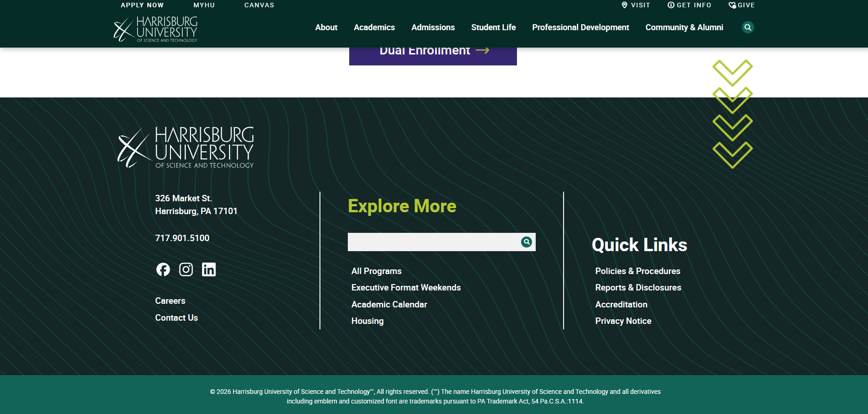This screenshot has height=414, width=868.
Task: Click the Dual Enrollment button
Action: (433, 56)
